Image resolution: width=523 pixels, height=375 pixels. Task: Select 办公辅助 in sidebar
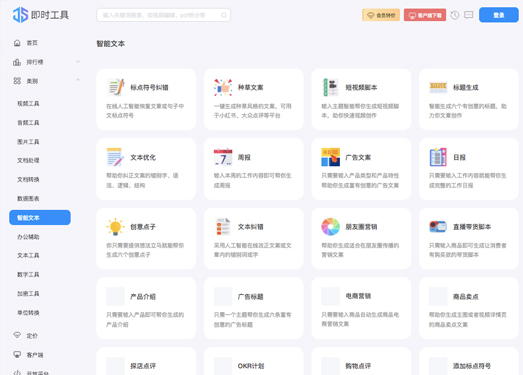point(28,237)
